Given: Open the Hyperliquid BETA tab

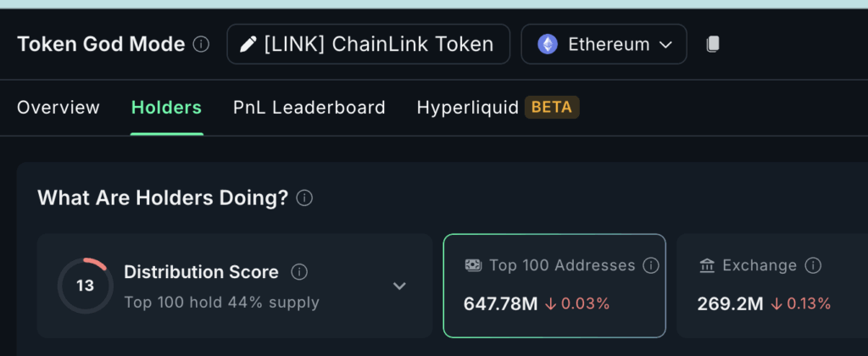Looking at the screenshot, I should tap(498, 108).
